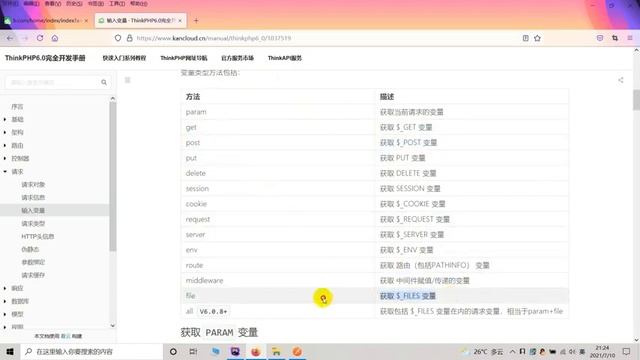
Task: Bookmark this page with the star icon
Action: 537,38
